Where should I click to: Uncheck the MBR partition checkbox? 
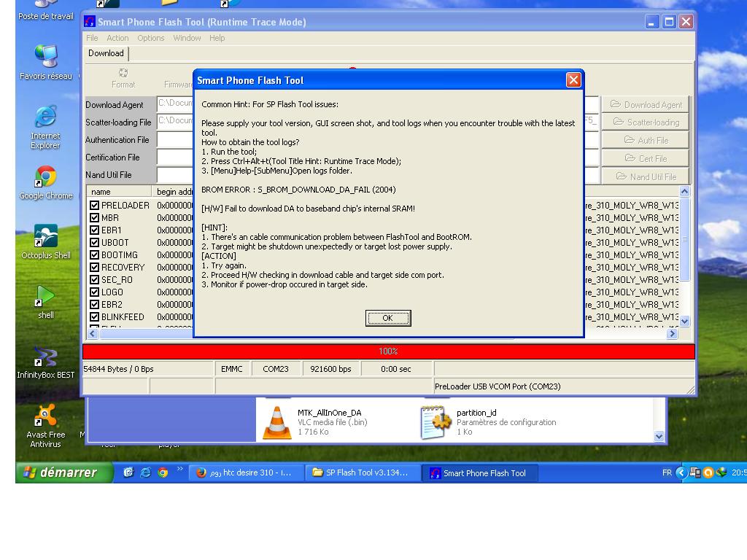[x=94, y=217]
